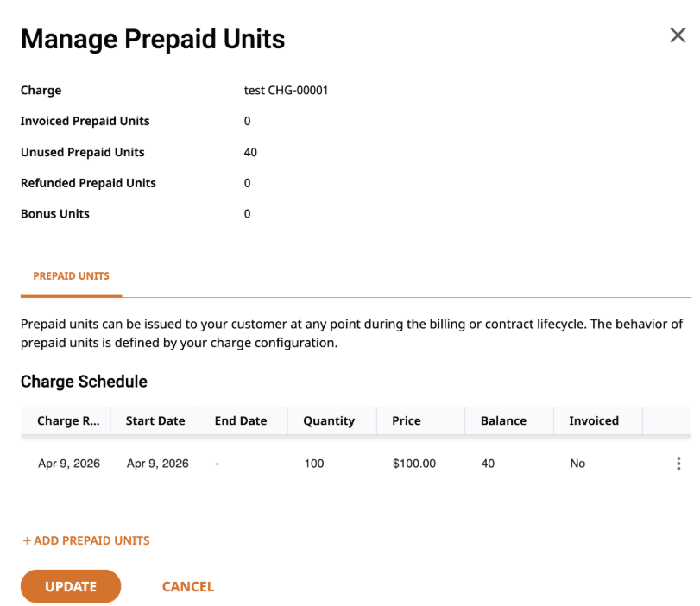The width and height of the screenshot is (700, 606).
Task: Sort by the Charge R... column header
Action: [68, 420]
